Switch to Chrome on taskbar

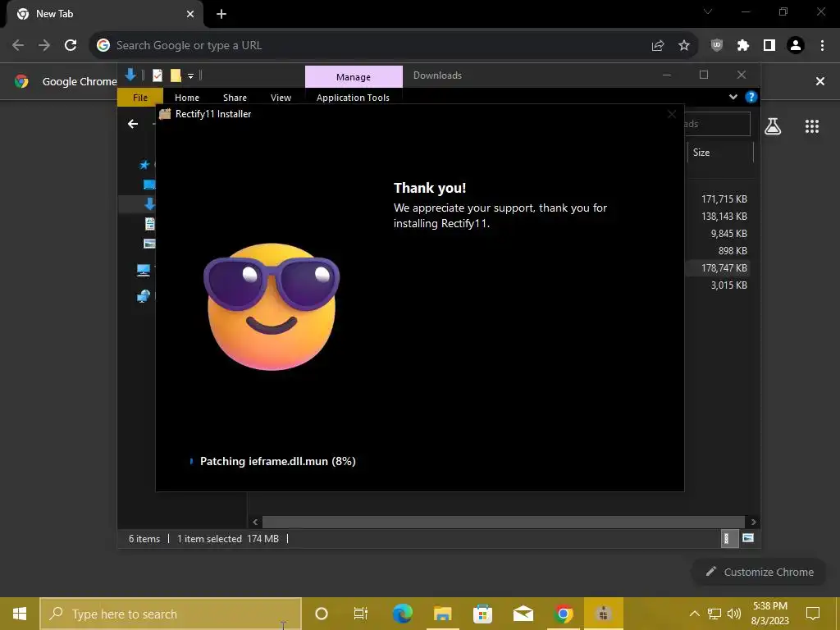click(563, 614)
